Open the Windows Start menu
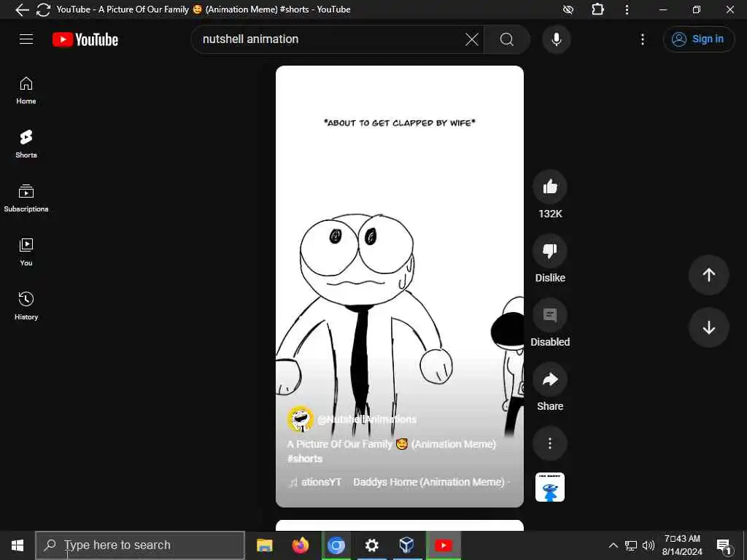 tap(18, 545)
